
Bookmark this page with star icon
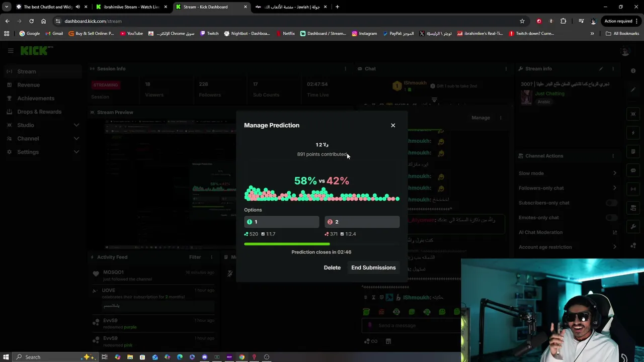(522, 21)
